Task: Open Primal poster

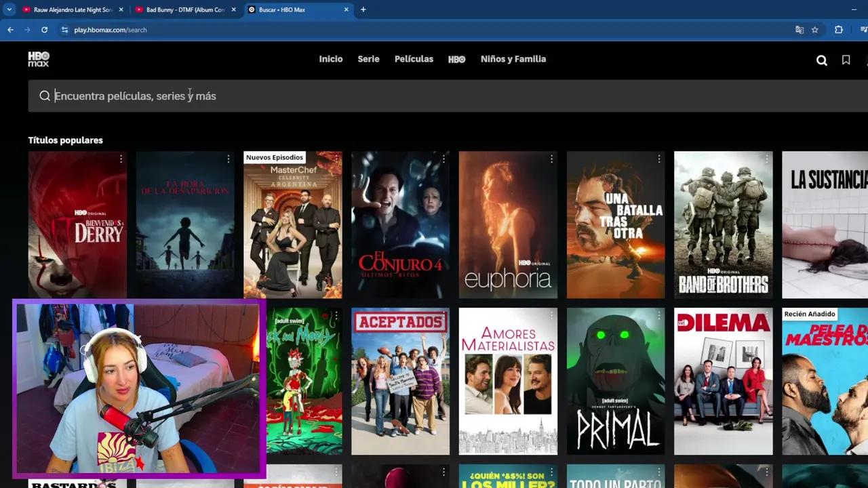Action: (x=616, y=382)
